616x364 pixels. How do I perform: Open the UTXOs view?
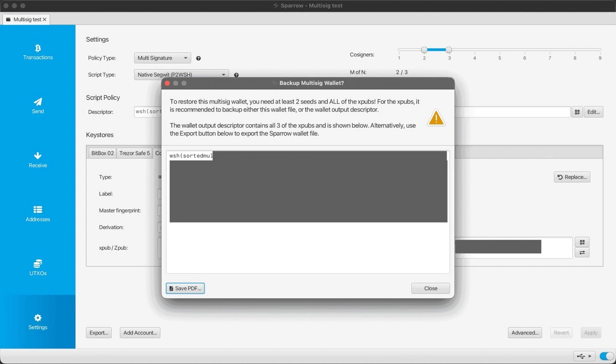pyautogui.click(x=38, y=268)
